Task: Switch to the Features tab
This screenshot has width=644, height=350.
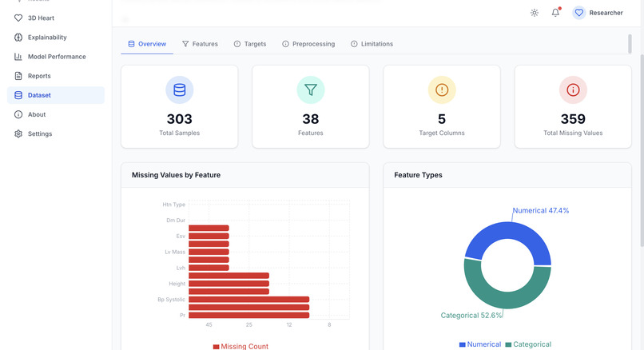Action: [x=200, y=44]
